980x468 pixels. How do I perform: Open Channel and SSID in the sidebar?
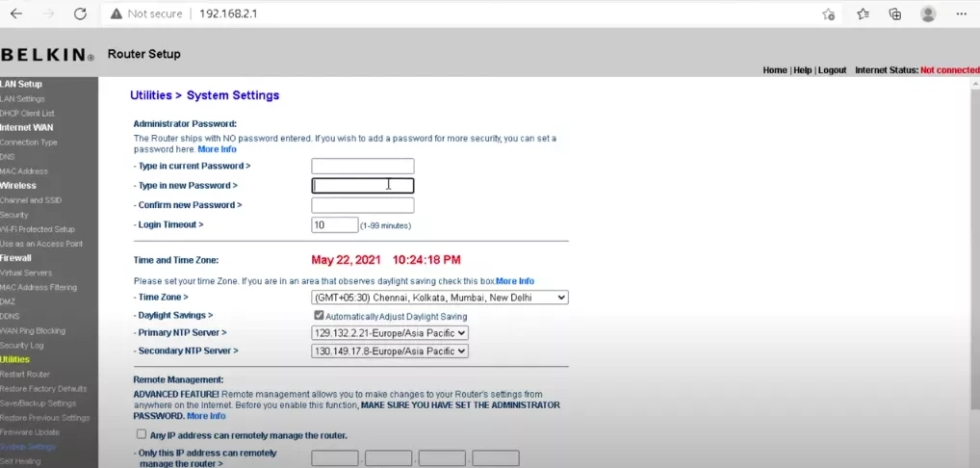31,200
